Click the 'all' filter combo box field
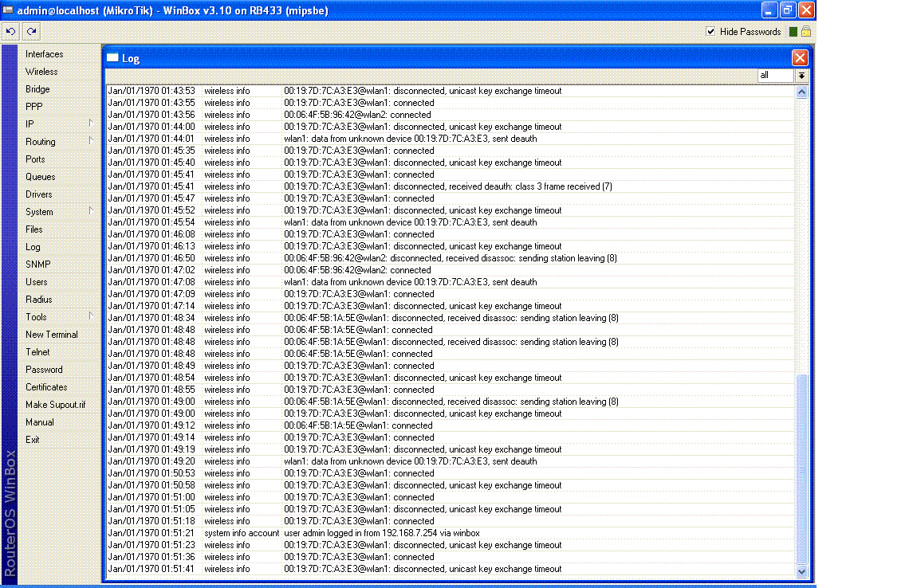The image size is (913, 588). point(776,76)
